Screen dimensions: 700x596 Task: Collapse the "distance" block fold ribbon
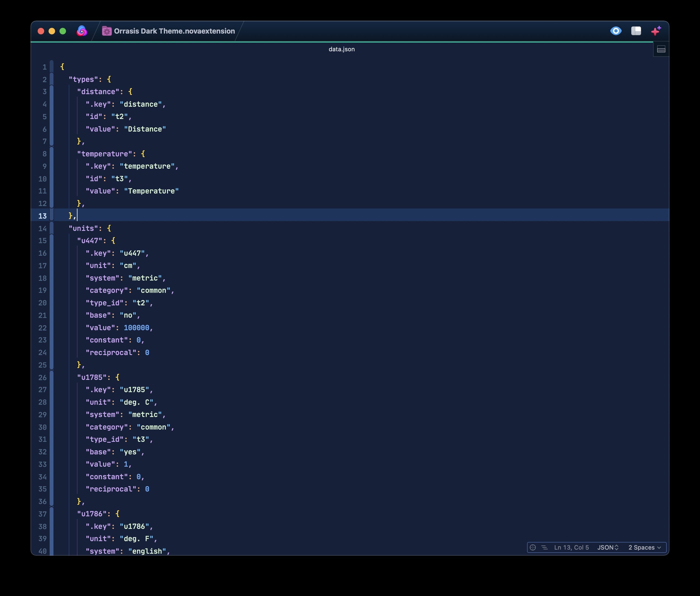52,116
